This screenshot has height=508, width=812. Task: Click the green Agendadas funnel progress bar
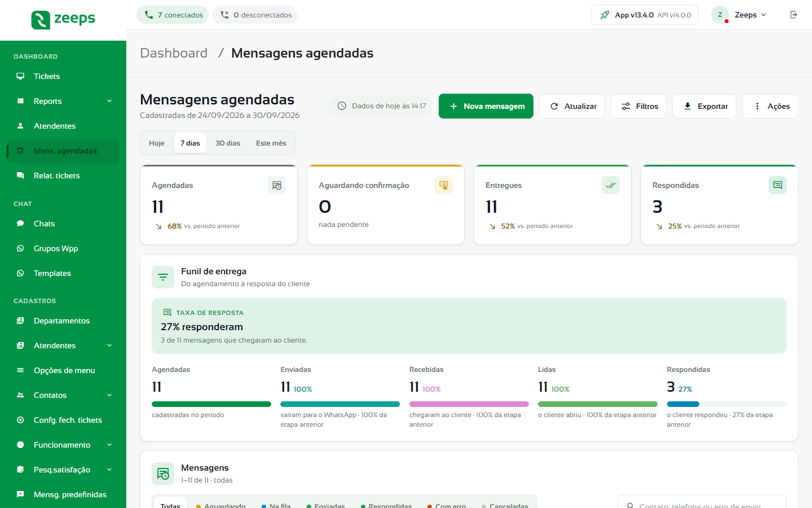coord(211,404)
